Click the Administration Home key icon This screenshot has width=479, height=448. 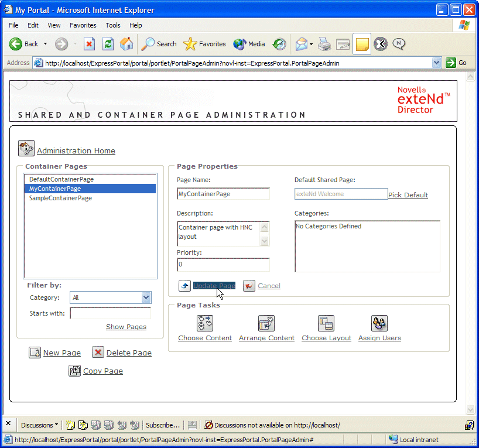25,148
